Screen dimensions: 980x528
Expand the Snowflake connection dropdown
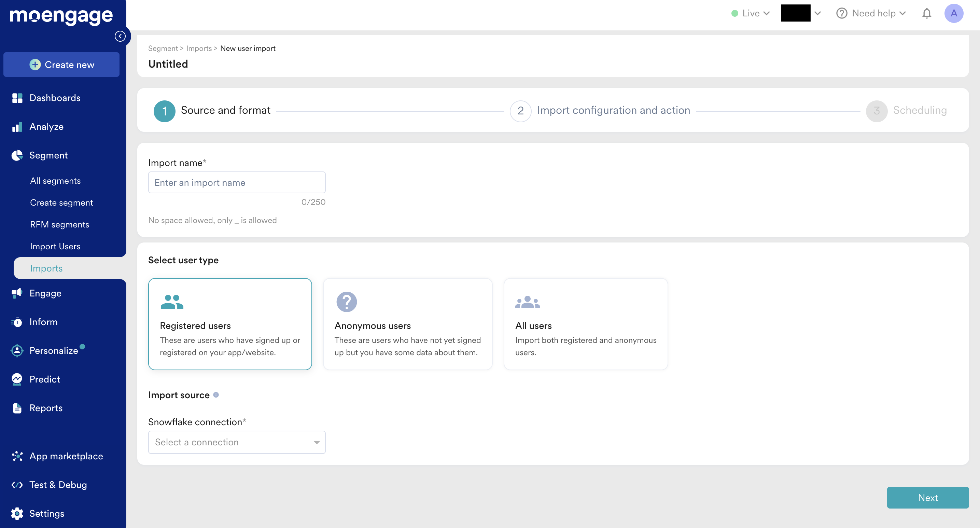237,442
